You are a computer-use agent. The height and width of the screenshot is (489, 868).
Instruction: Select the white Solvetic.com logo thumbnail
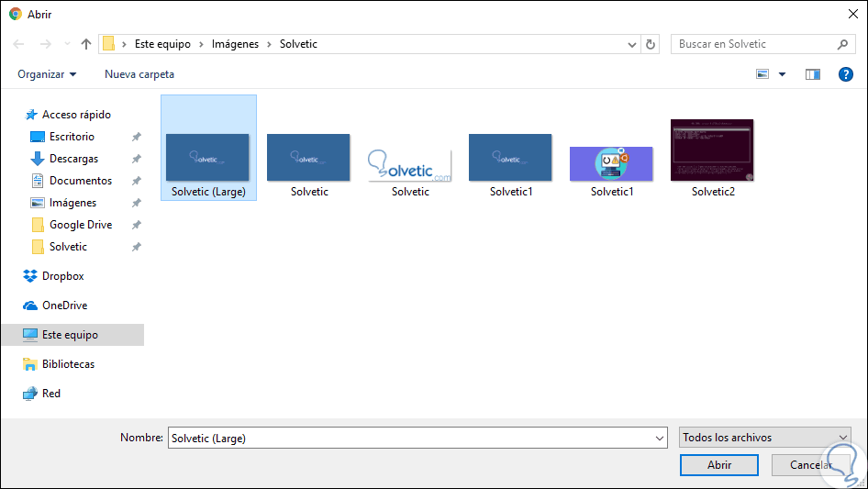pos(409,164)
